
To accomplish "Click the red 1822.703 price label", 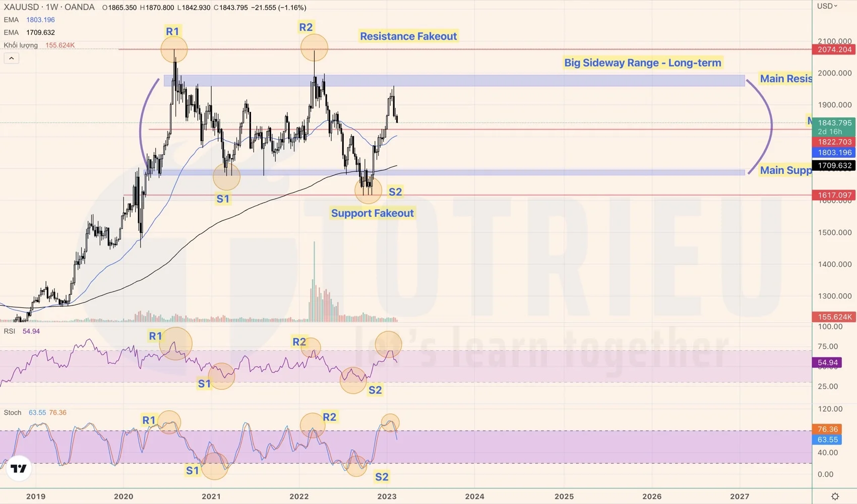I will click(834, 142).
